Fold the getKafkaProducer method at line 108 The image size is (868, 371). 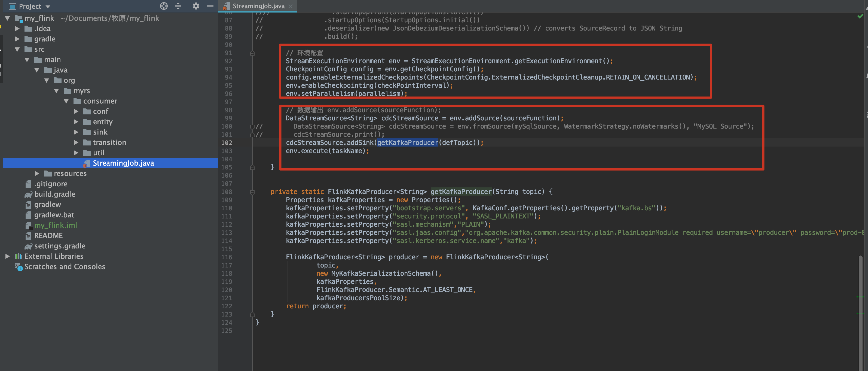(252, 192)
